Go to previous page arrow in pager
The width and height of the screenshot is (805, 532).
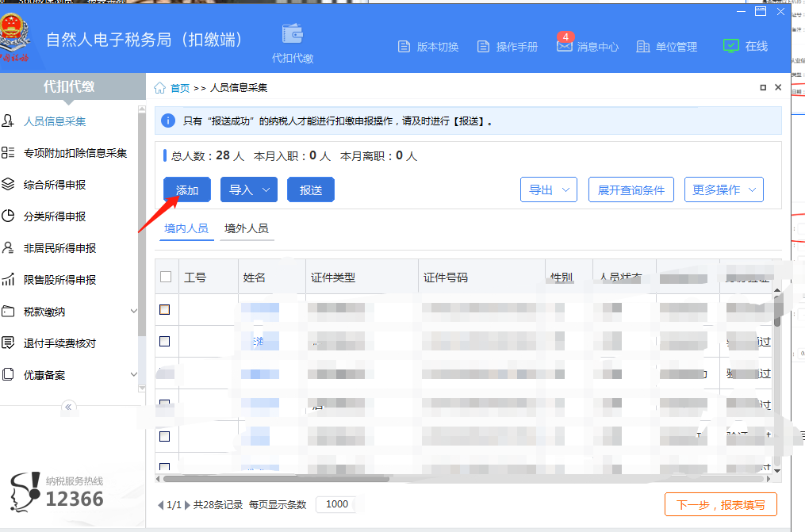[161, 505]
